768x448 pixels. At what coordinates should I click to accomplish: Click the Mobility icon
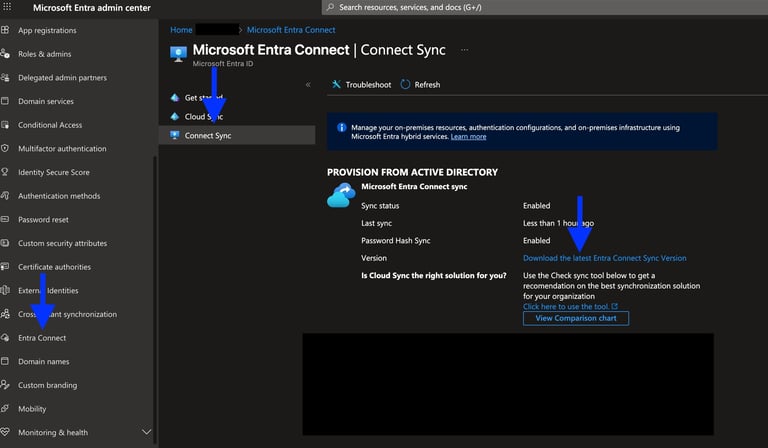coord(5,408)
